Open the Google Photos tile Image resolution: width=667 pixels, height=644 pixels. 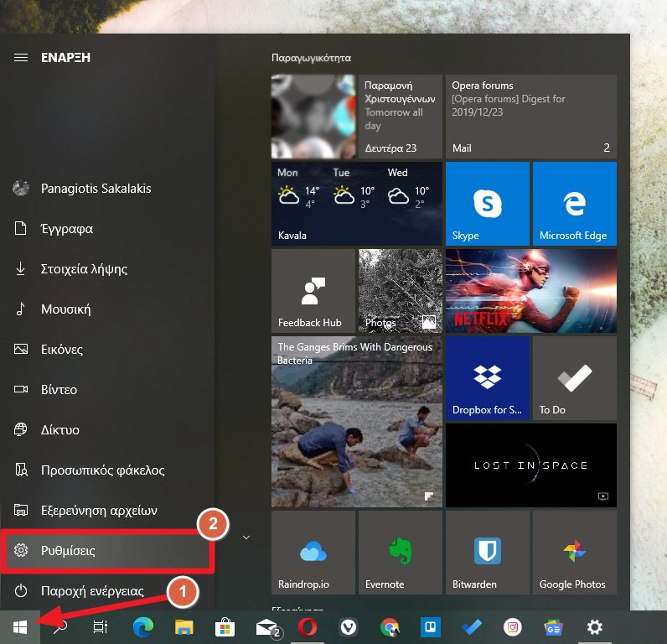click(x=574, y=553)
